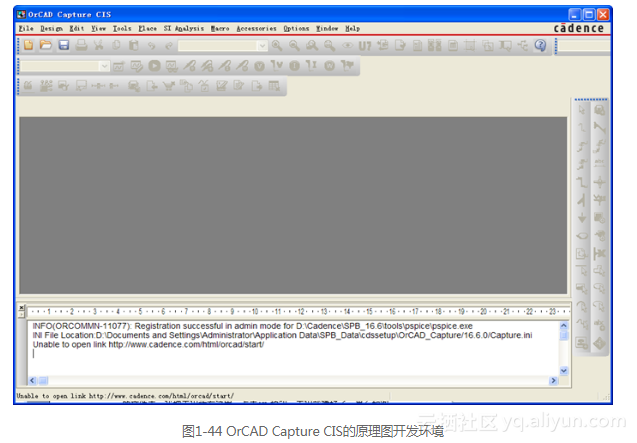Click the circled W power marker icon

tap(329, 66)
